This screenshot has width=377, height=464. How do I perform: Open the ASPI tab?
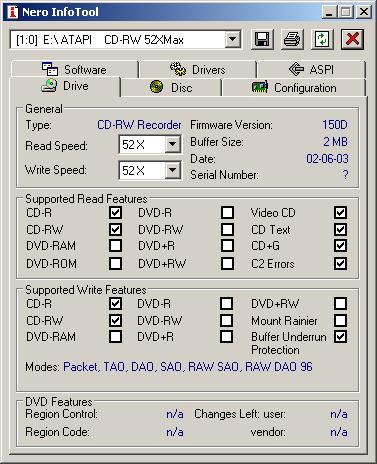(x=311, y=69)
